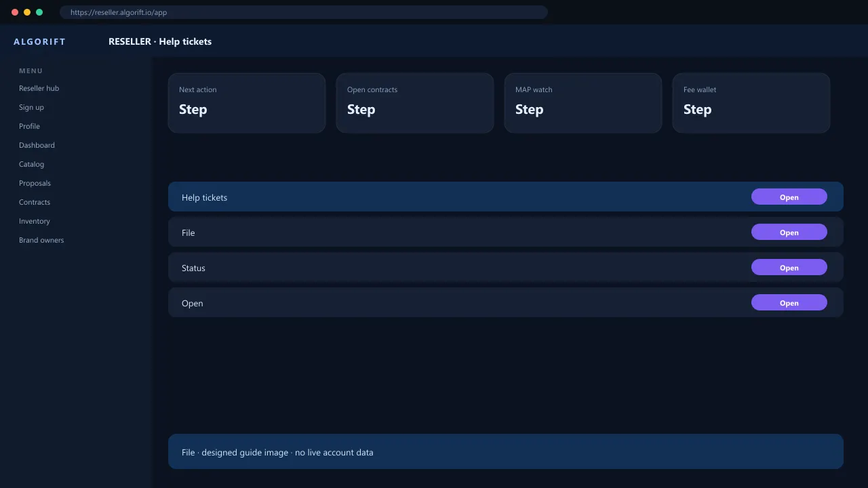Open Reseller hub in sidebar menu
Viewport: 868px width, 488px height.
pyautogui.click(x=39, y=88)
